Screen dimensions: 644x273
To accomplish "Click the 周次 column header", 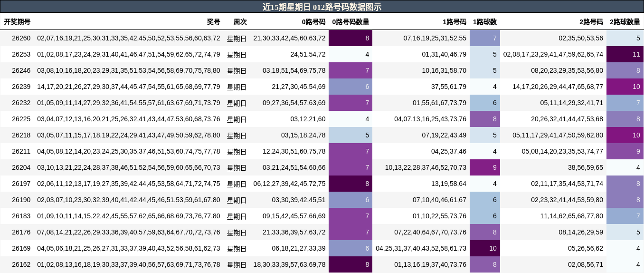I will tap(240, 22).
